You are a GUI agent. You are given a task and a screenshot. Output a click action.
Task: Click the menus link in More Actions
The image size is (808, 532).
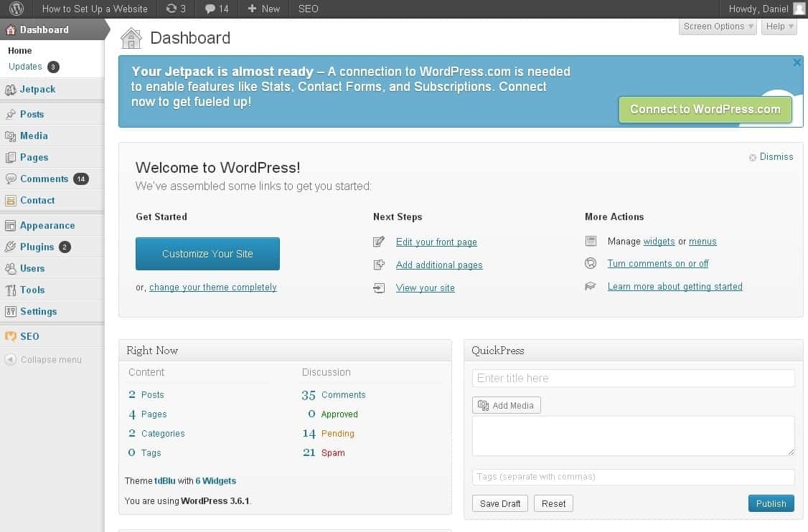click(x=703, y=242)
